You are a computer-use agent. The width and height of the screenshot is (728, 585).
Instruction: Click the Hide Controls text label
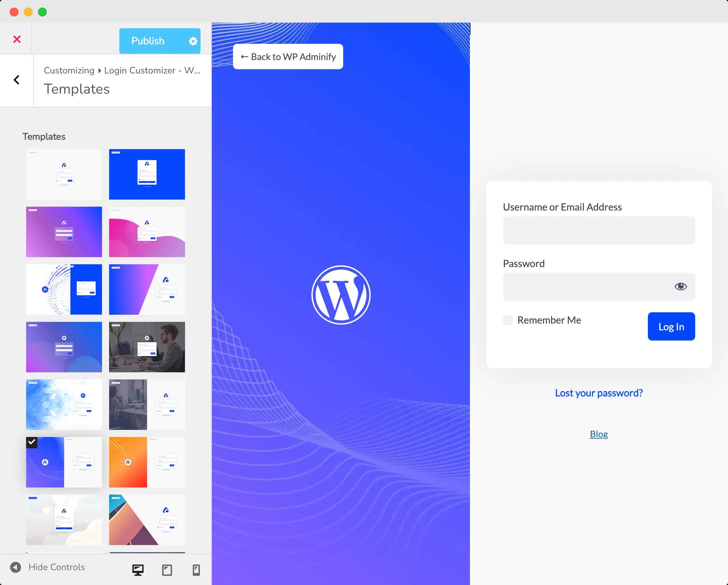tap(56, 567)
